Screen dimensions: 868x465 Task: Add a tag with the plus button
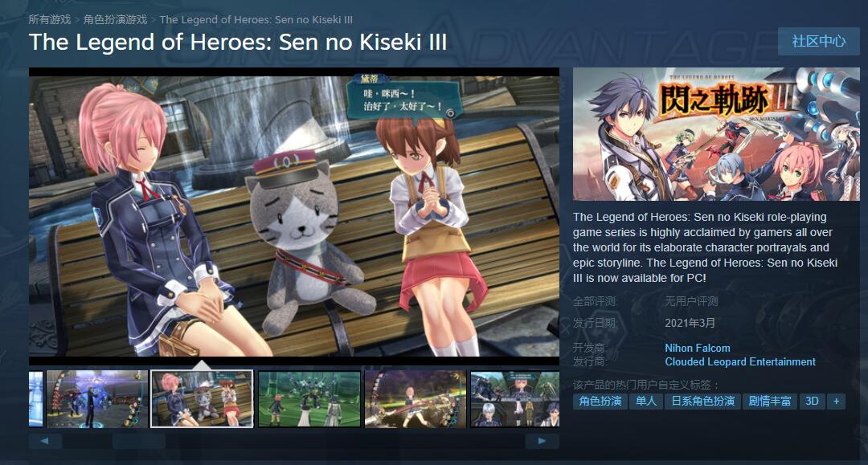837,402
